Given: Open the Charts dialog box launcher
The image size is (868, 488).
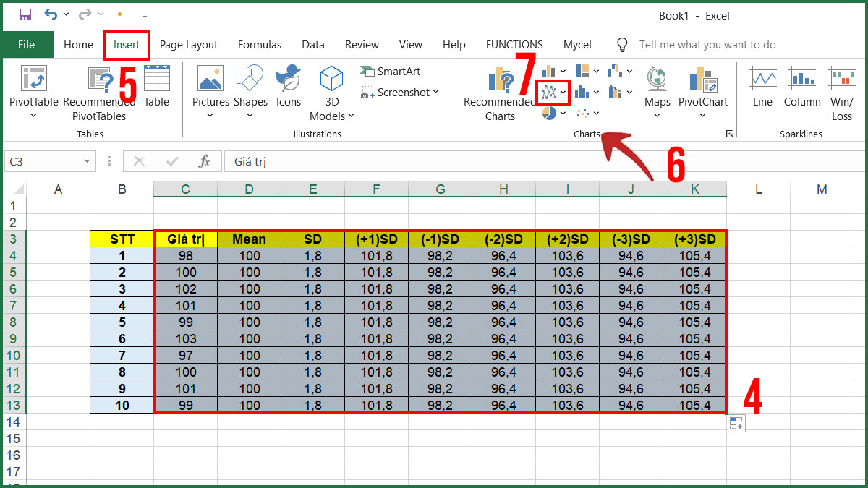Looking at the screenshot, I should (x=730, y=133).
